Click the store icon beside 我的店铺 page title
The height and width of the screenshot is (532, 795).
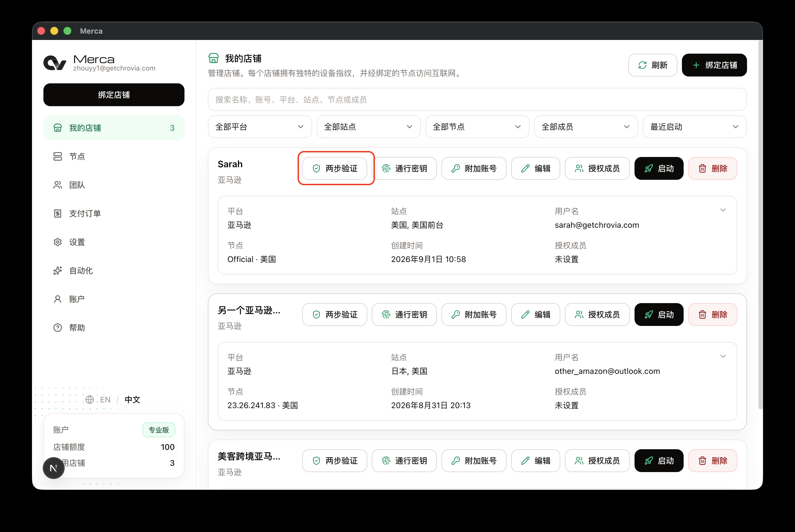coord(214,58)
